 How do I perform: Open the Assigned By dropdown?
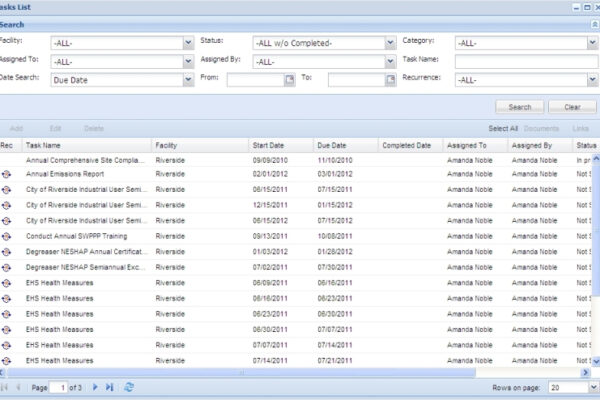(390, 61)
